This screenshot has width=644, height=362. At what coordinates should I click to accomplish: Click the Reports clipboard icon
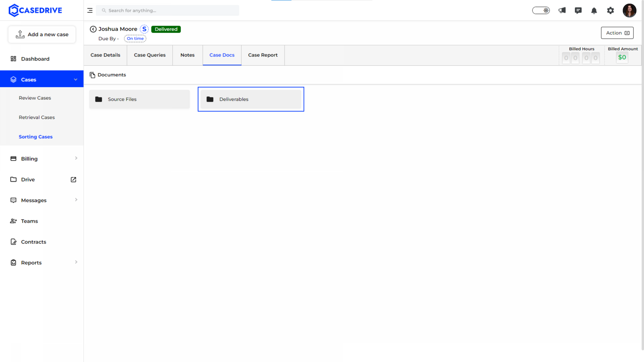point(13,263)
